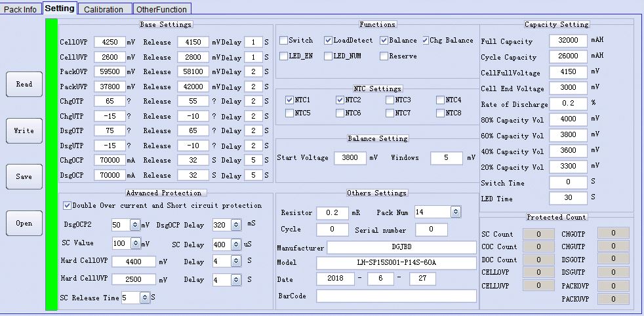Click the Save button
This screenshot has width=644, height=316.
[x=24, y=176]
